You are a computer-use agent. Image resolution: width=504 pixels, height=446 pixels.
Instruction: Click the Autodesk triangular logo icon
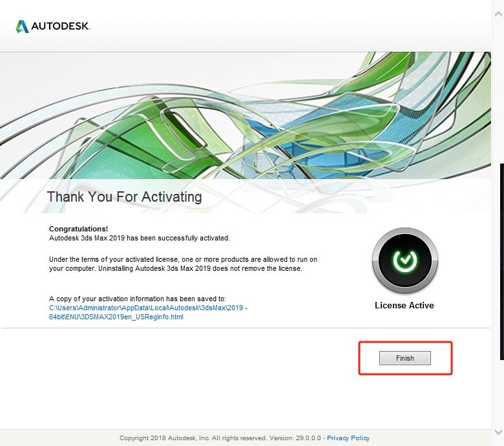(x=22, y=27)
